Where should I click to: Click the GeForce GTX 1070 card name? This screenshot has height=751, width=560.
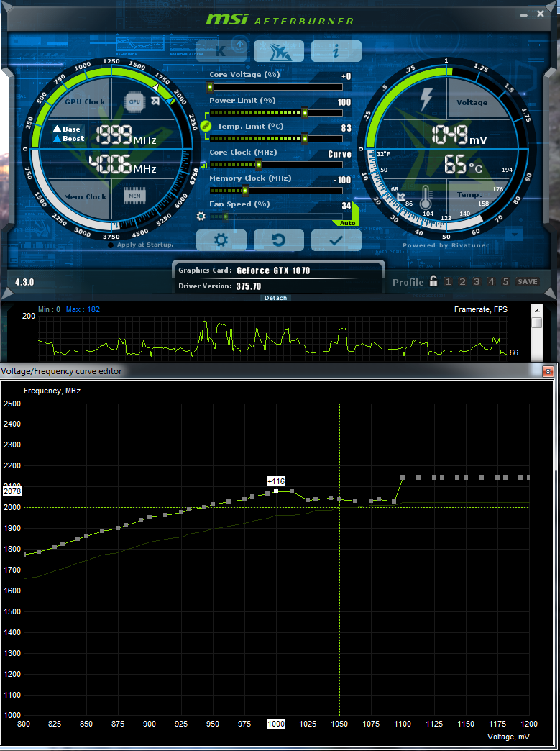[x=273, y=270]
